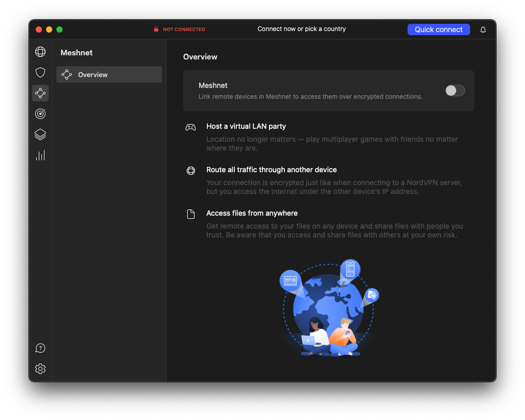Click the Host a virtual LAN party heading

pos(246,126)
